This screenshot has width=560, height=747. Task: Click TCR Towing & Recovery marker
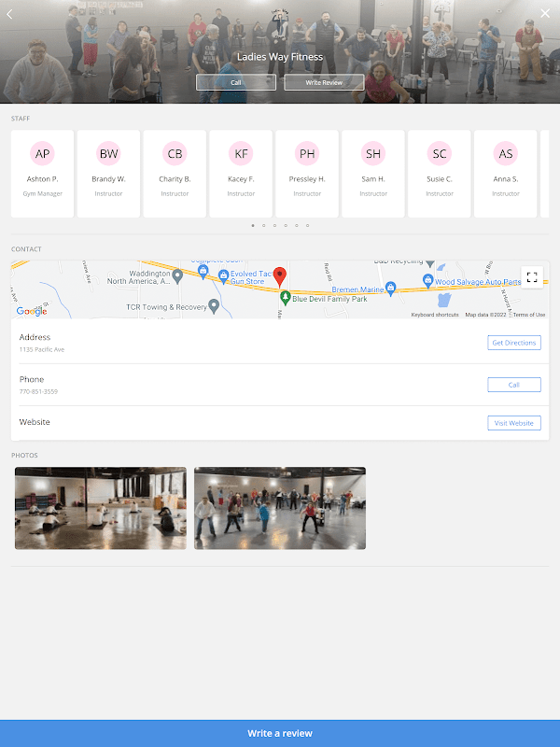click(x=214, y=306)
